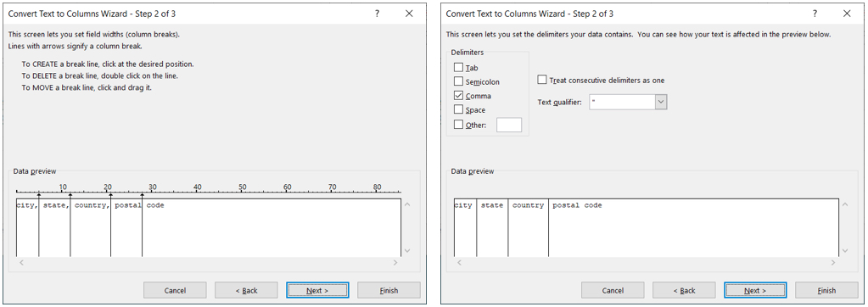Click 'code' text in left data preview

(155, 206)
